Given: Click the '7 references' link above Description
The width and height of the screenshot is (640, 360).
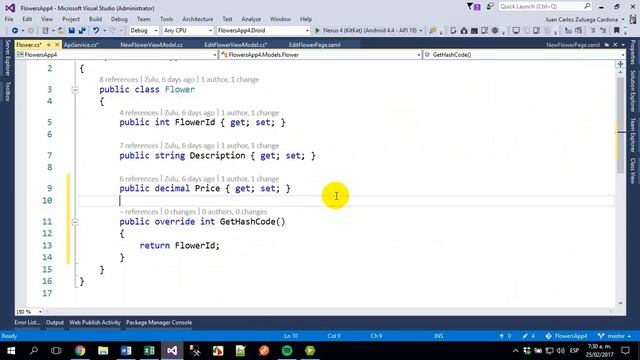Looking at the screenshot, I should click(138, 146).
